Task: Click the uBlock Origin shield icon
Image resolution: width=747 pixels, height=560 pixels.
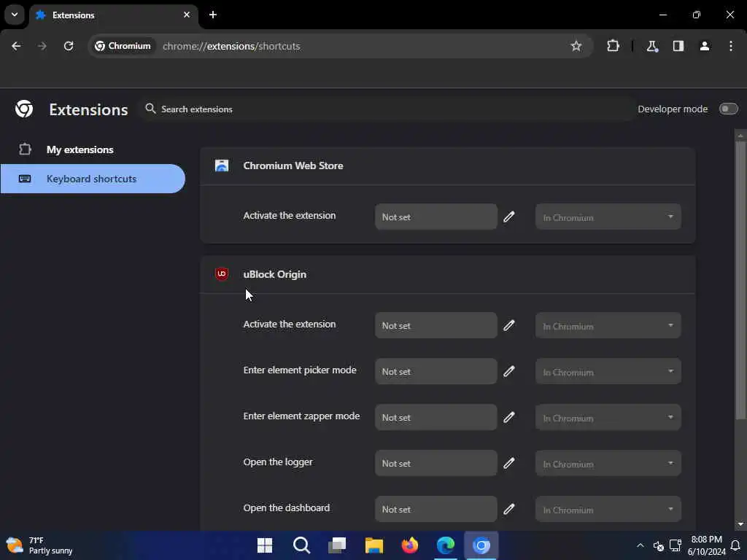Action: tap(222, 274)
